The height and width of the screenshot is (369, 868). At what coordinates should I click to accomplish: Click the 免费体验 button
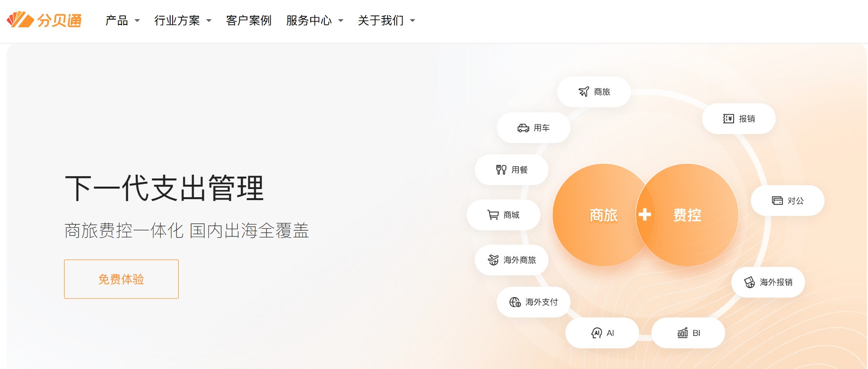121,279
